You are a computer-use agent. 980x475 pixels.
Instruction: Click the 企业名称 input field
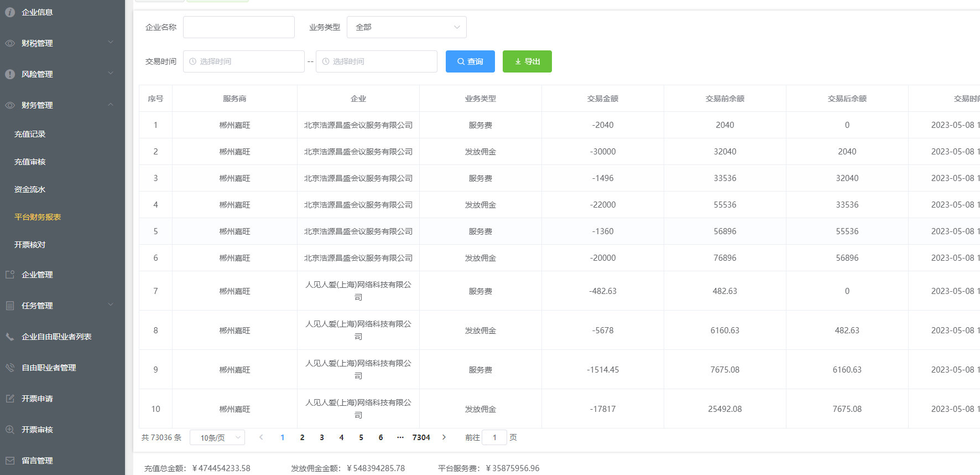pyautogui.click(x=239, y=27)
